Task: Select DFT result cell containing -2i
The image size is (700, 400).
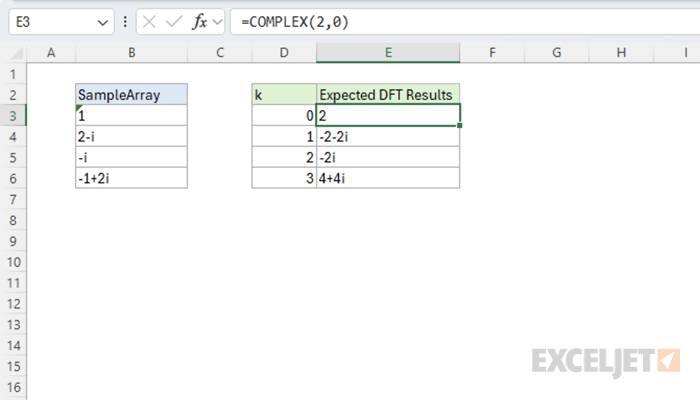Action: click(x=388, y=157)
